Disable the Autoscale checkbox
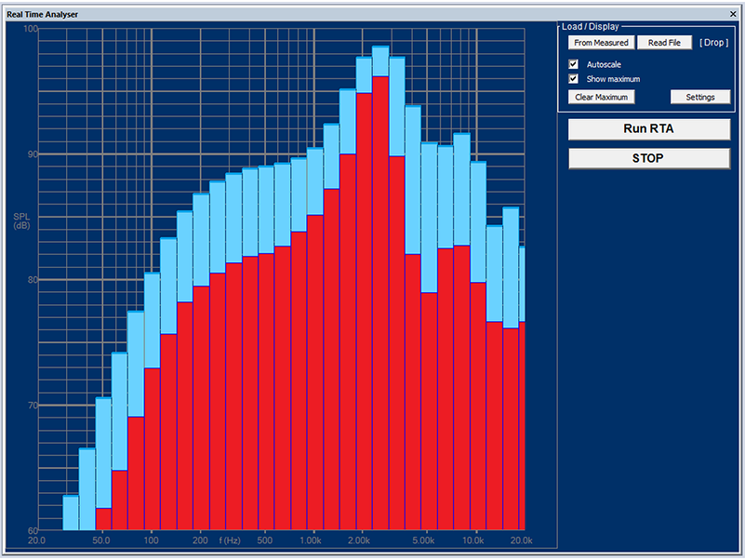This screenshot has height=560, width=745. coord(574,64)
